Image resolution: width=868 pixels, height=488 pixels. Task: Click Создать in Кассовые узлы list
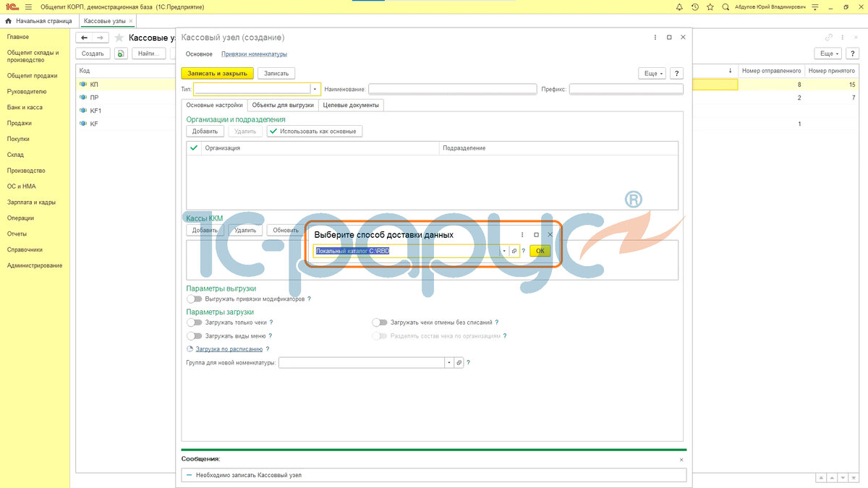point(93,53)
